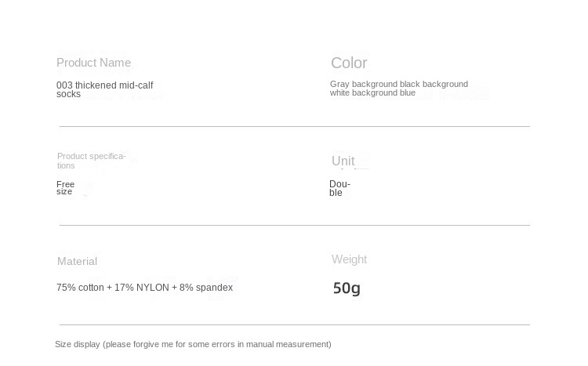The width and height of the screenshot is (588, 366).
Task: Click the Product Name heading
Action: [93, 63]
